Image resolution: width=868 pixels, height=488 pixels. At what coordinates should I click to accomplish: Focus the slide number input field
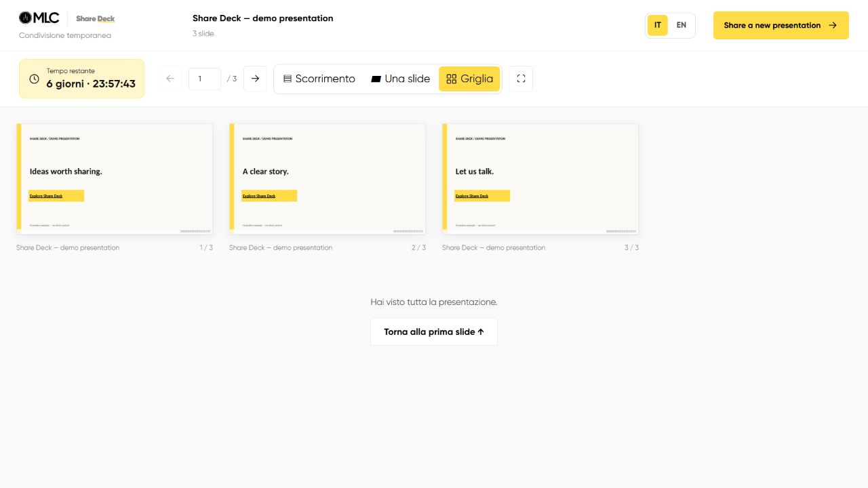(205, 79)
